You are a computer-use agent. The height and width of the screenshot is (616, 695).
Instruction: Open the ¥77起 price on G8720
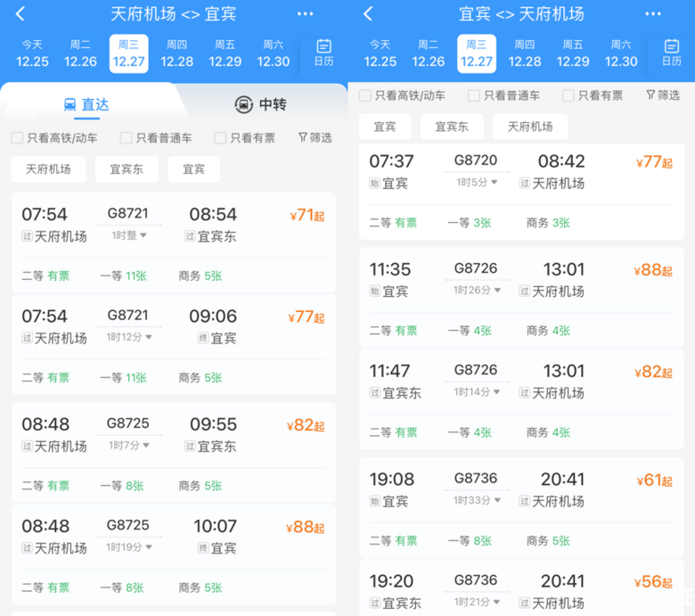click(654, 162)
